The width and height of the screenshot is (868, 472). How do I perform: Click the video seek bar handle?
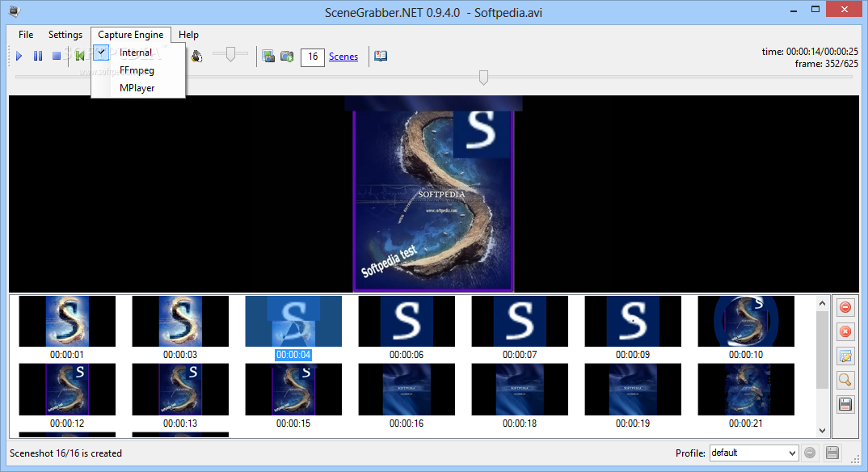[483, 78]
